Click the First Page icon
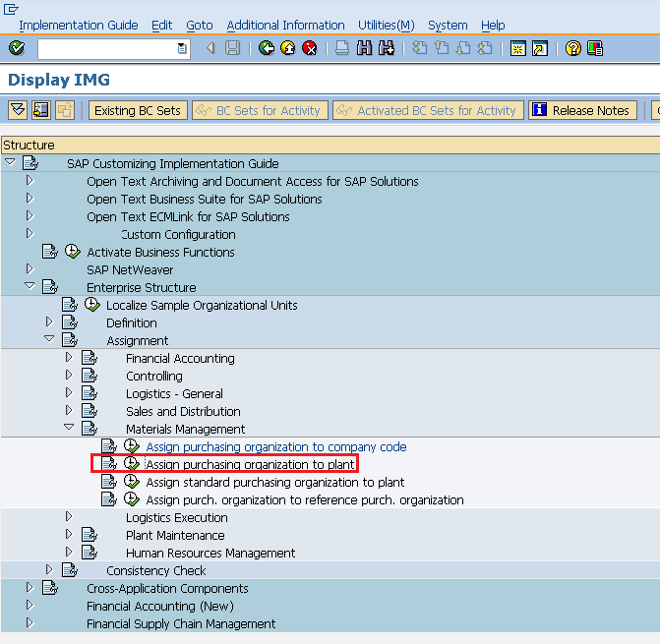 (419, 48)
